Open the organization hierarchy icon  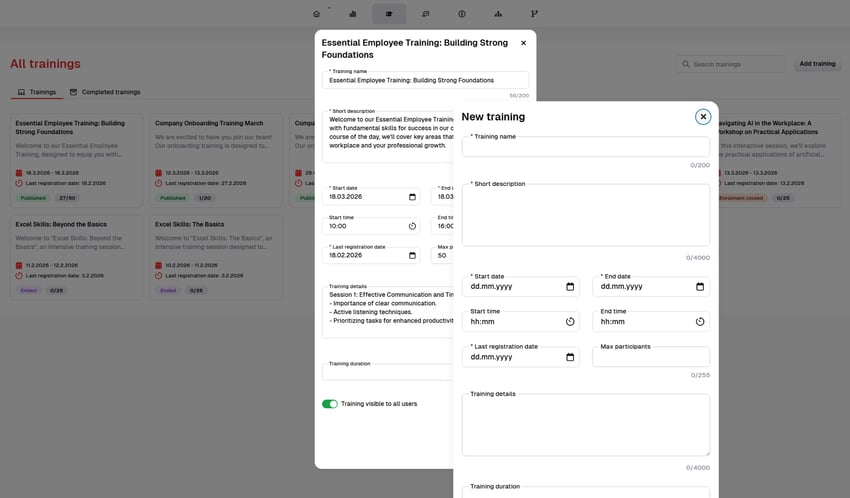pos(498,14)
